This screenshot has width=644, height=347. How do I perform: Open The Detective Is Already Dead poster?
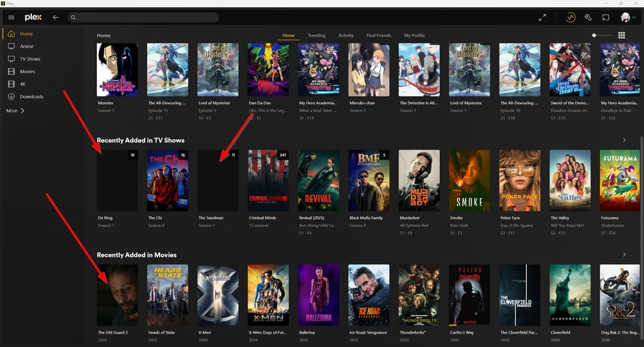(x=419, y=70)
